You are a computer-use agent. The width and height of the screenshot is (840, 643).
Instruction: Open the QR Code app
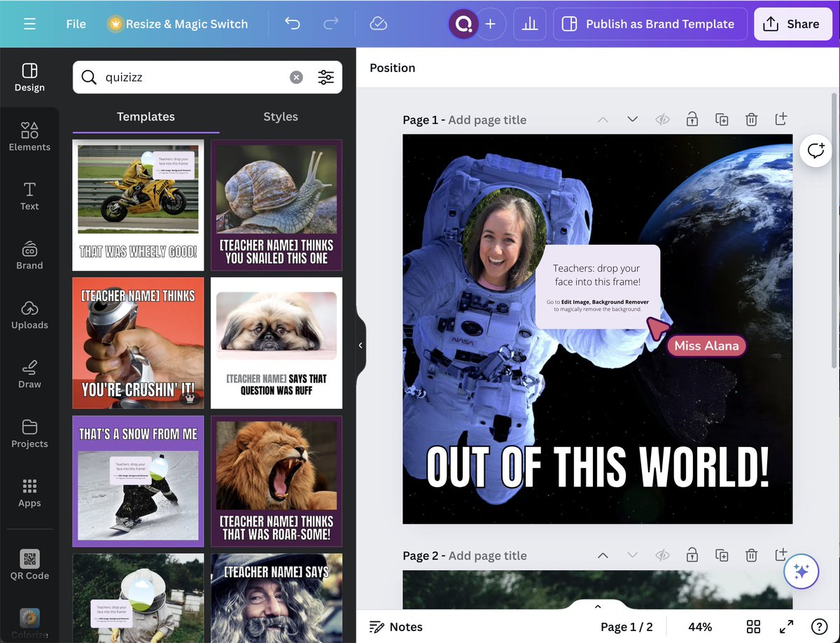pyautogui.click(x=29, y=564)
